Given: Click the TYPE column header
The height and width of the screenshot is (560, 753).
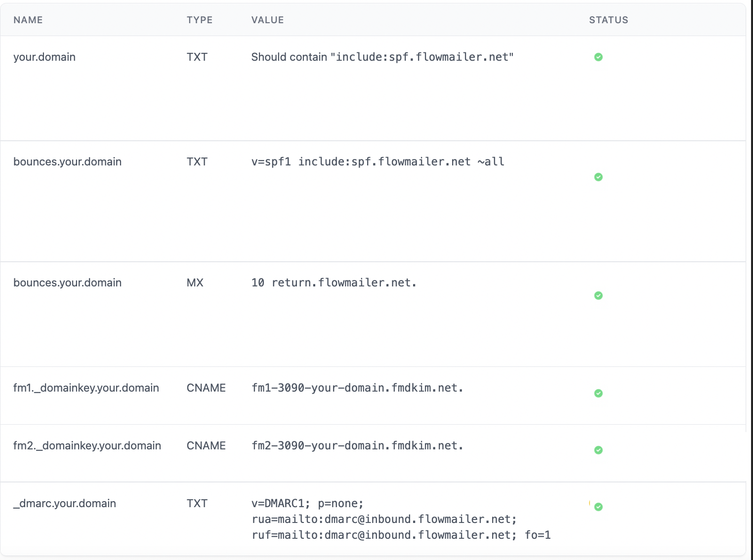Looking at the screenshot, I should click(200, 20).
